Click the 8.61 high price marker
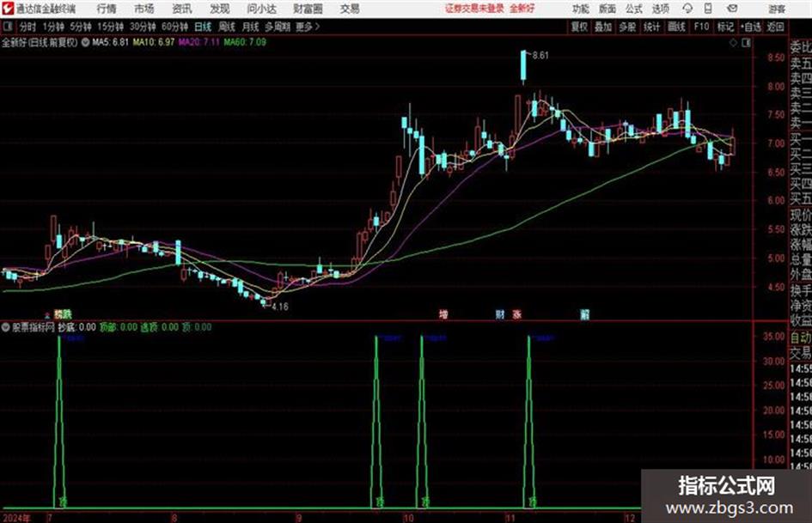 [x=540, y=55]
